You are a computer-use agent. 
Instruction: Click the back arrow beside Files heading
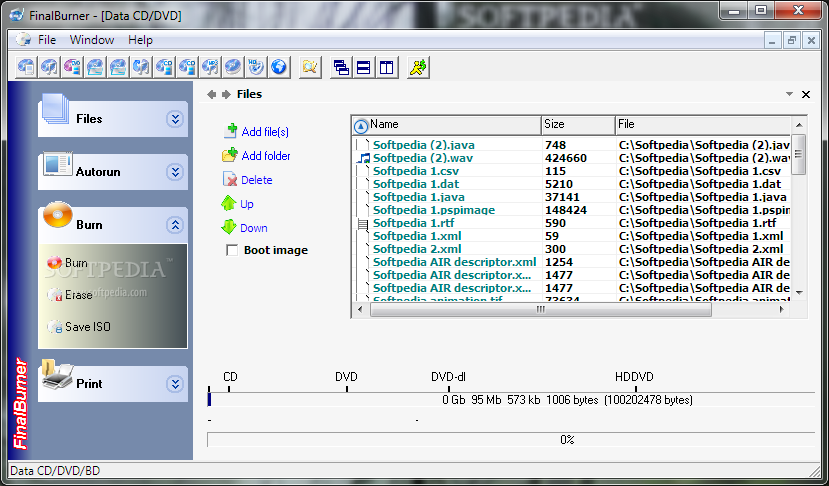point(211,94)
